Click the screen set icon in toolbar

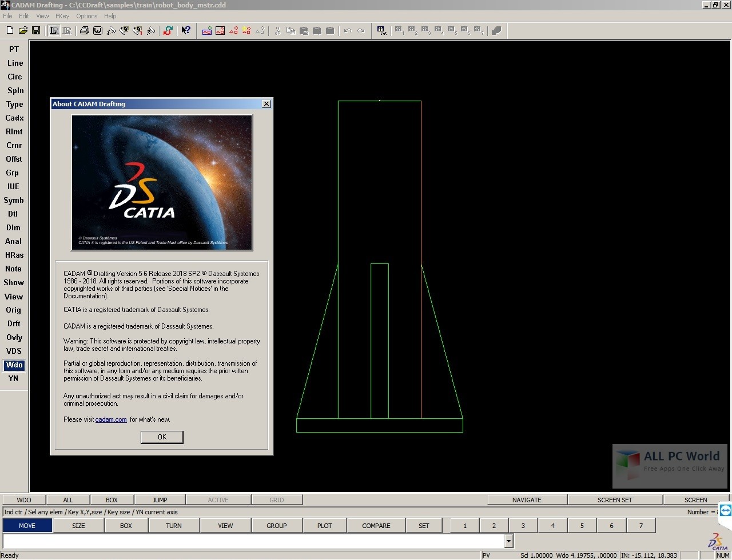[x=381, y=31]
